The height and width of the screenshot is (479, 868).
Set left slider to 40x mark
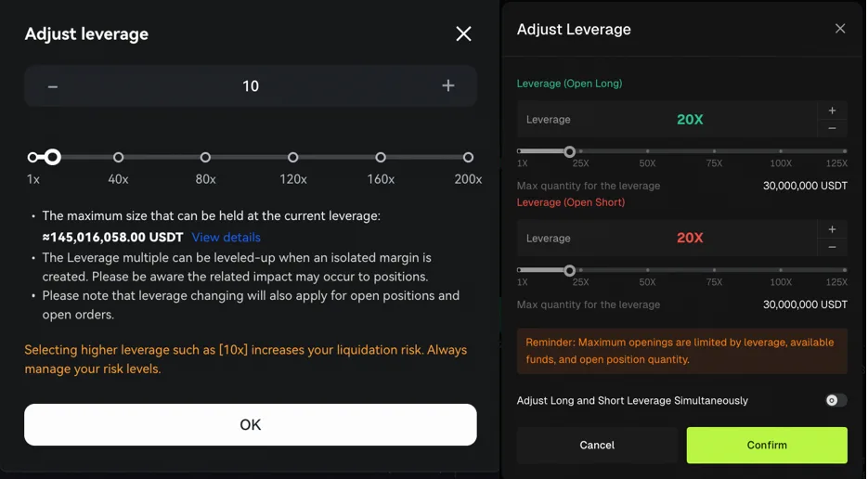pyautogui.click(x=118, y=158)
